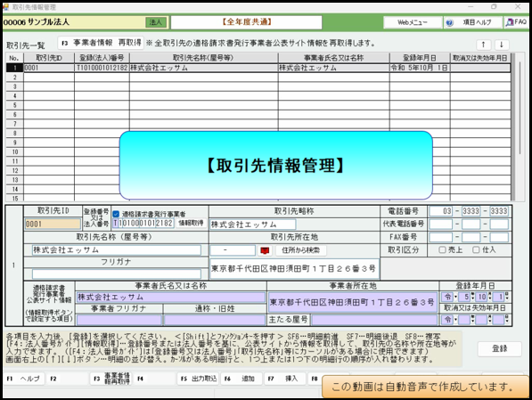
Task: Move row down with ↓ button
Action: [x=501, y=45]
